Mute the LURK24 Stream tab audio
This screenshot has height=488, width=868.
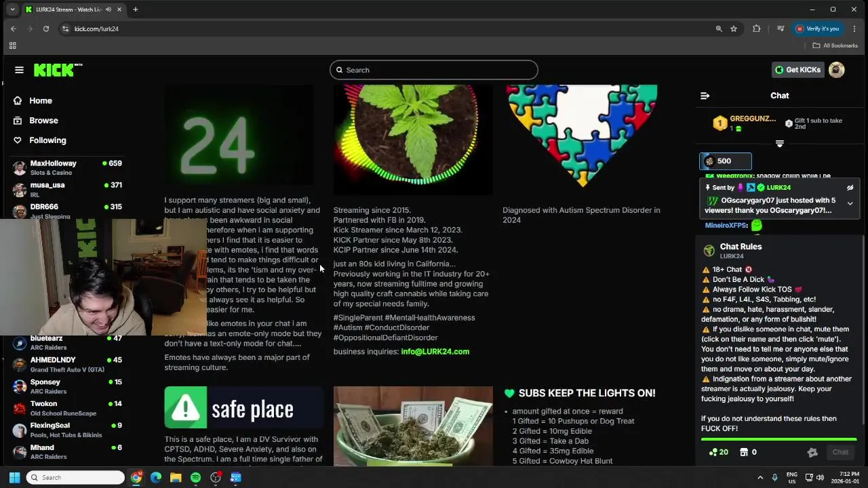point(108,9)
